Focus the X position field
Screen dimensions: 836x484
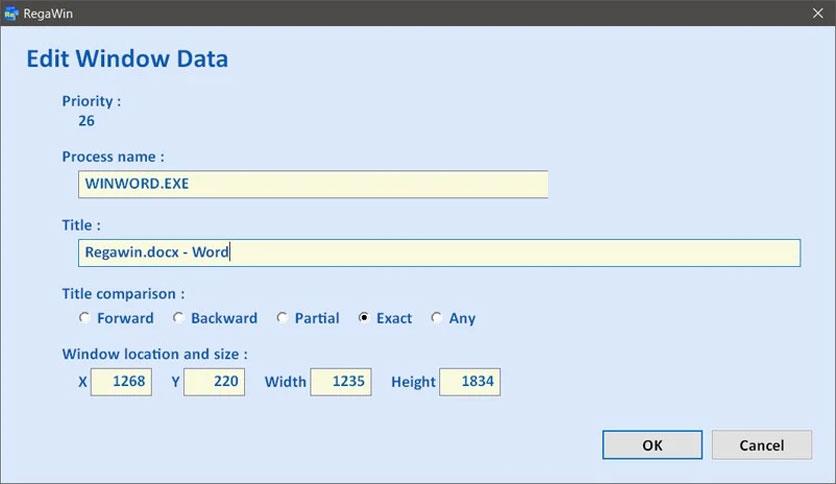pos(121,382)
